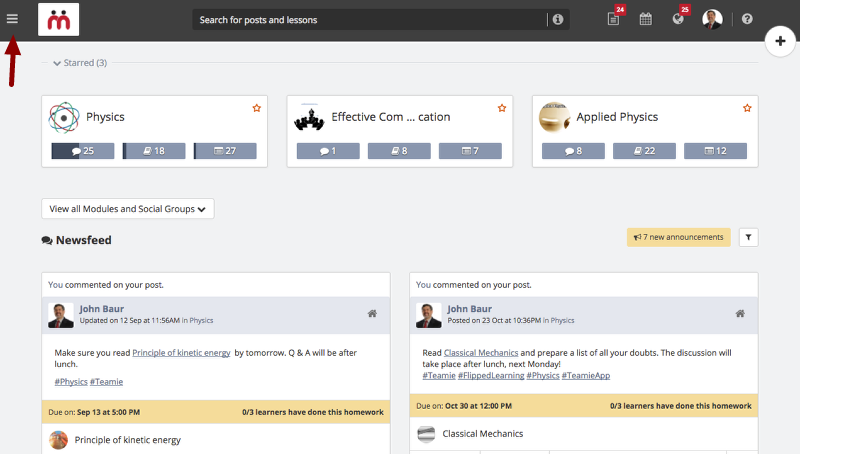Open John Baur name in 12 Sep post

click(x=102, y=309)
